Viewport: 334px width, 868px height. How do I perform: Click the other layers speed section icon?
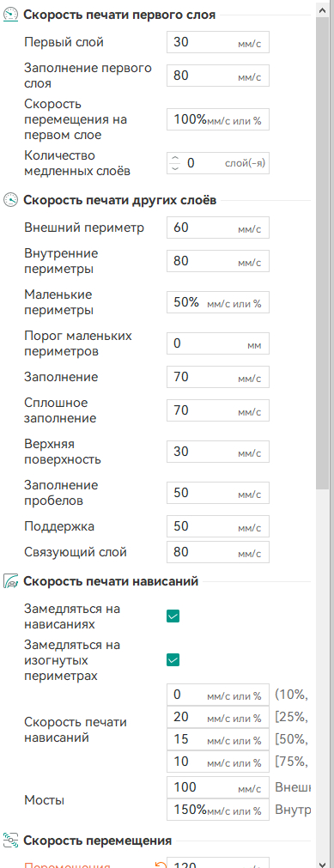pyautogui.click(x=10, y=200)
